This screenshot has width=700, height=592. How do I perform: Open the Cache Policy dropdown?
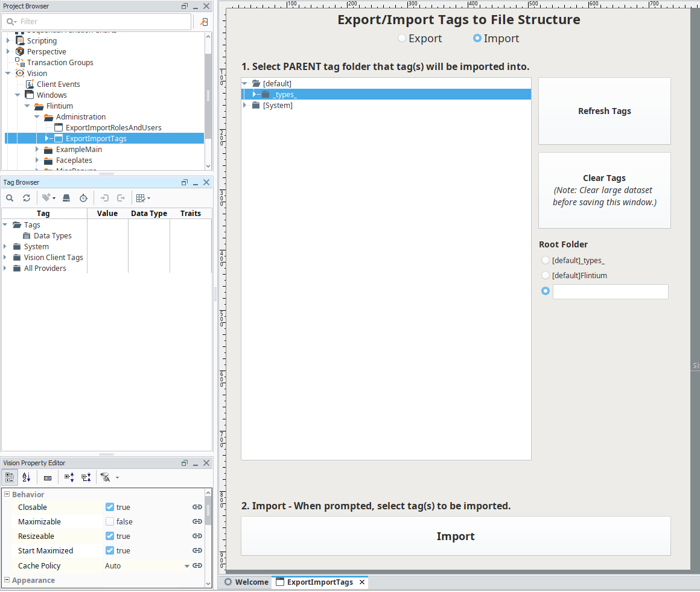pyautogui.click(x=187, y=565)
